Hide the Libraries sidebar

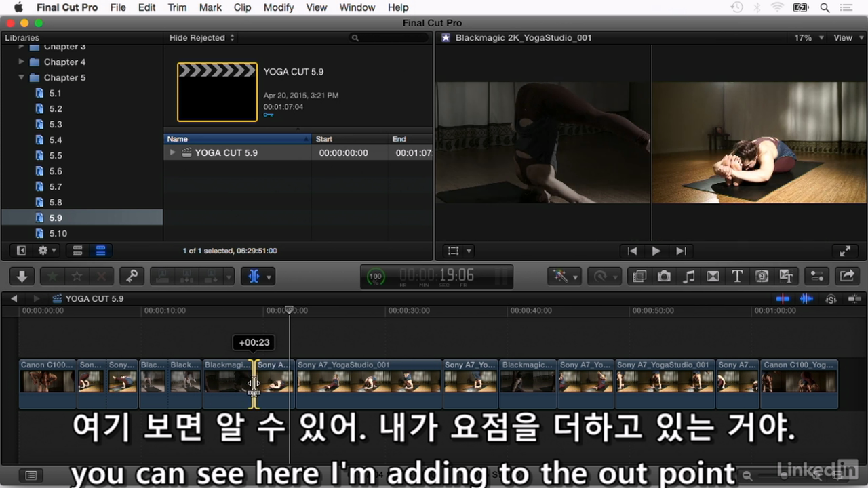coord(21,250)
